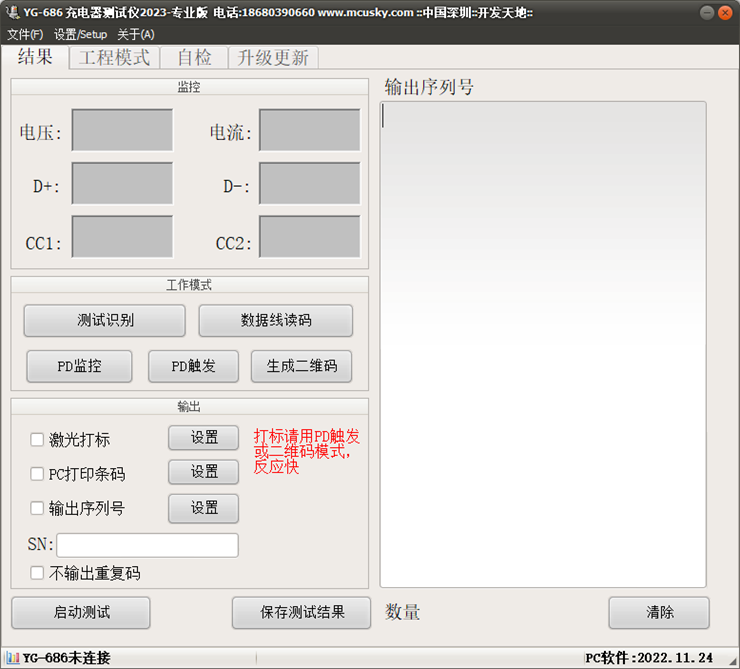Check the 输出序列号 option
Screen dimensions: 740x669
37,508
